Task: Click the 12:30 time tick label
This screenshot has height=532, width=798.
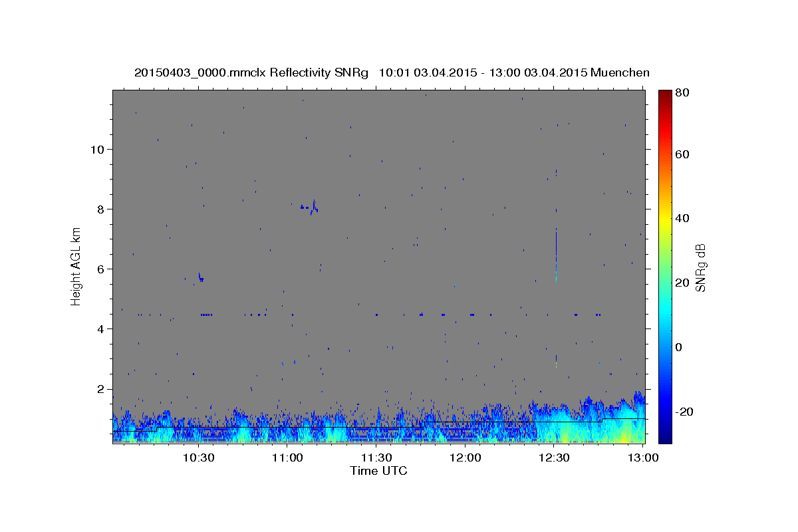Action: (x=555, y=458)
